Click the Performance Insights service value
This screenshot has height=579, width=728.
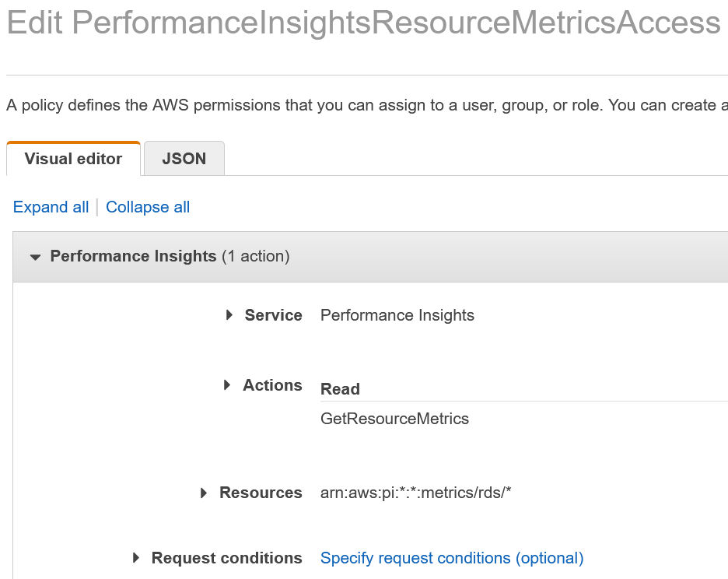click(397, 315)
